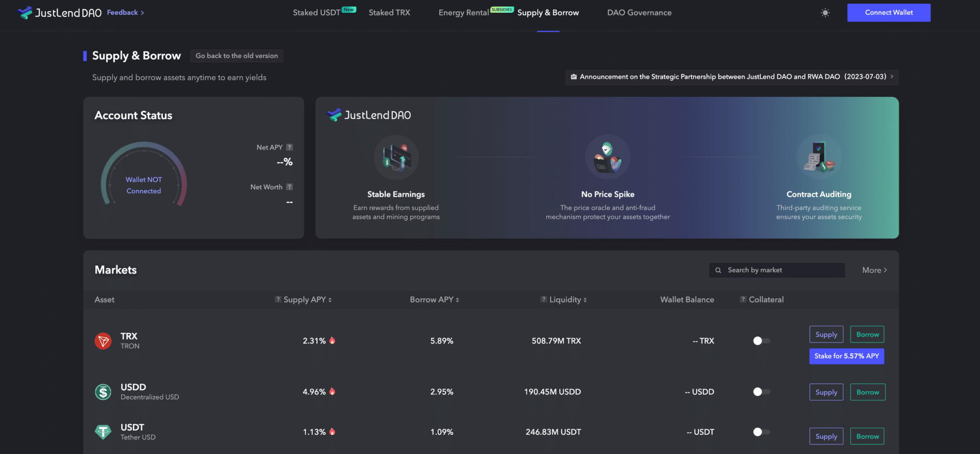Image resolution: width=980 pixels, height=454 pixels.
Task: Enable collateral for TRX
Action: point(760,341)
